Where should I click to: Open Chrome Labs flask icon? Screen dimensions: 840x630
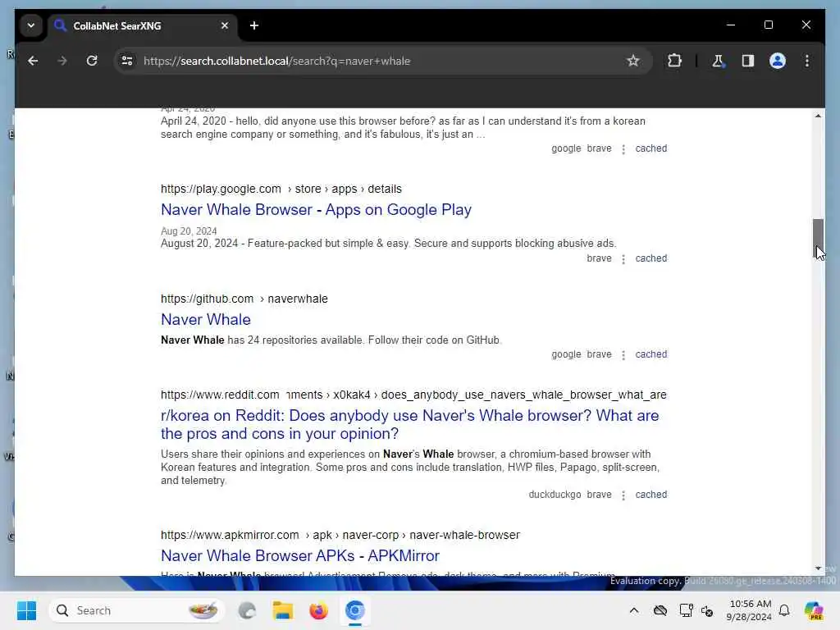click(x=718, y=61)
